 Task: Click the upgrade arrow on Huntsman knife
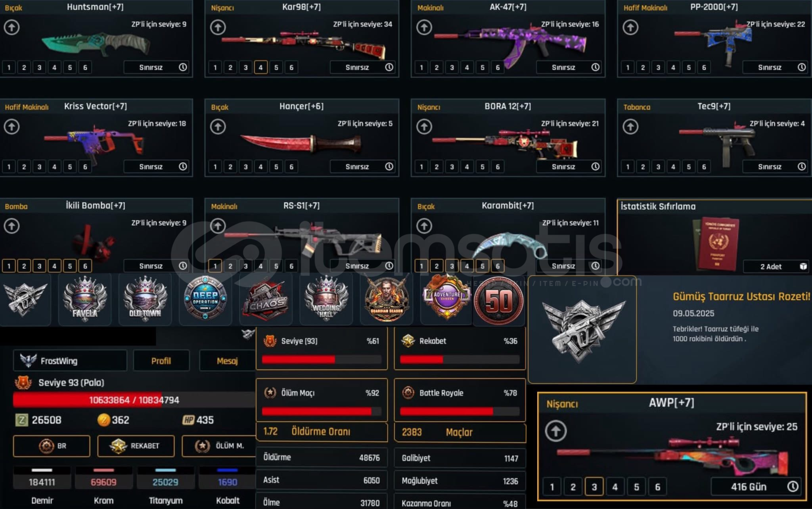point(12,27)
